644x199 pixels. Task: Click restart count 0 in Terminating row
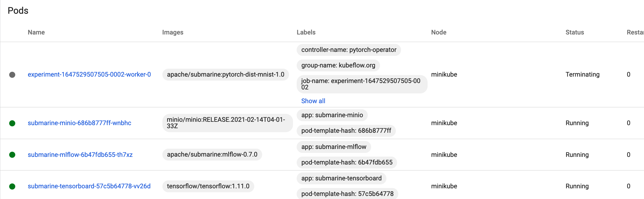(628, 74)
